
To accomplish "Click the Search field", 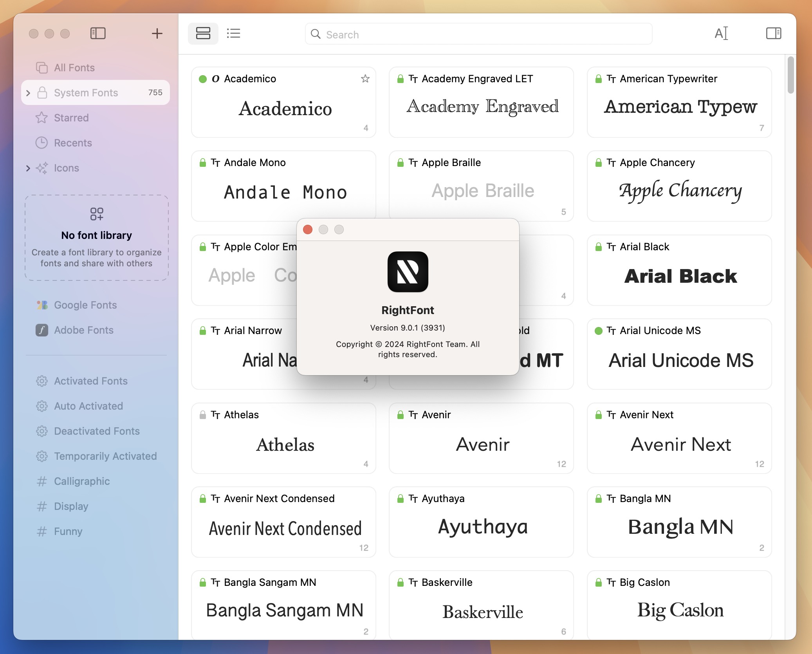I will [x=478, y=34].
